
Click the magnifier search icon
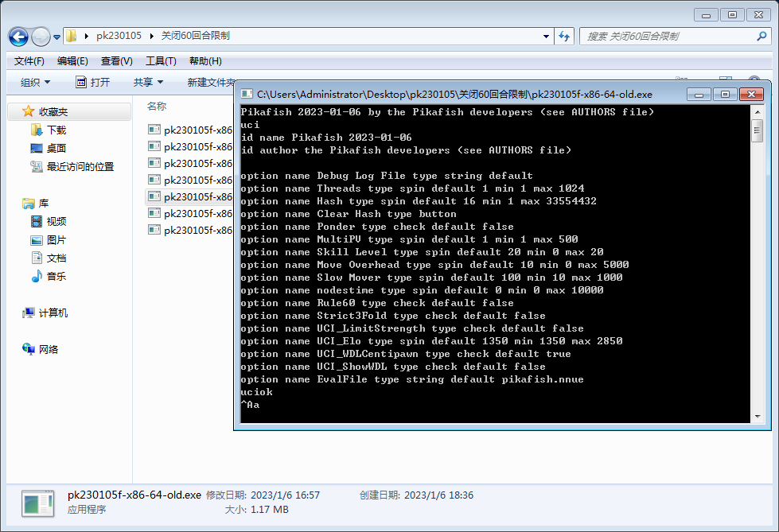[x=761, y=36]
